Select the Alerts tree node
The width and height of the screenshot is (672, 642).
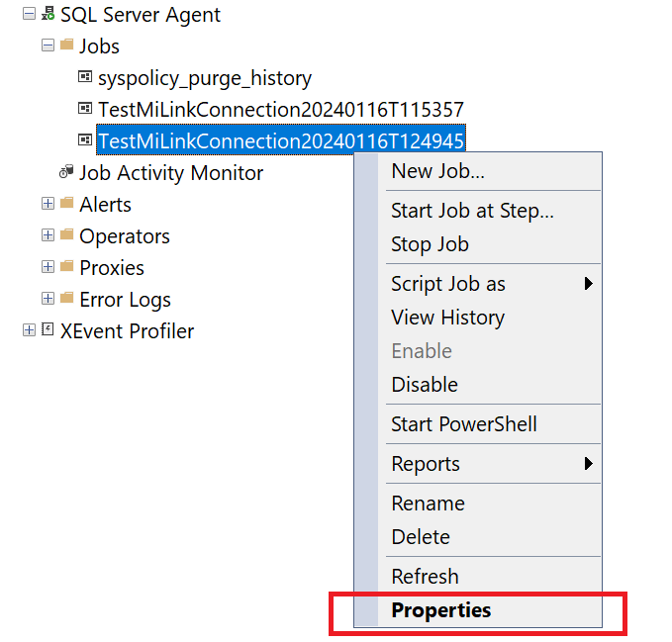(106, 205)
